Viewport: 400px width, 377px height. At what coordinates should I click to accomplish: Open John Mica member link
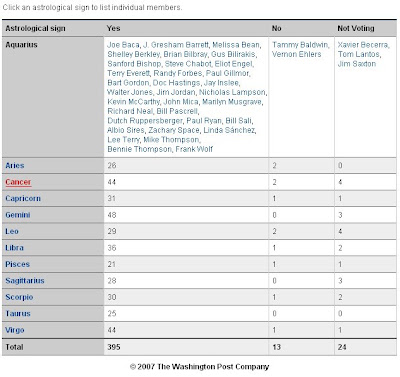181,102
